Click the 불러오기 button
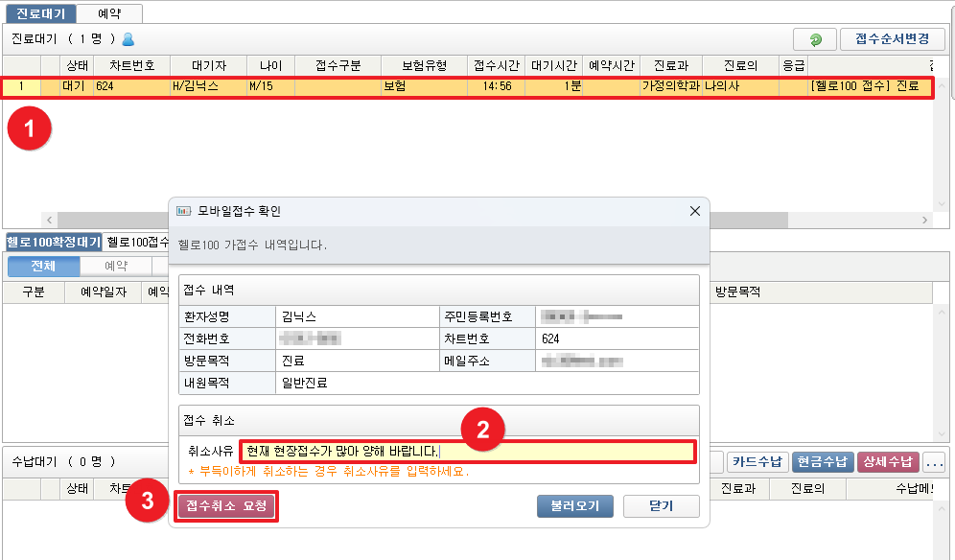This screenshot has height=560, width=955. coord(575,506)
